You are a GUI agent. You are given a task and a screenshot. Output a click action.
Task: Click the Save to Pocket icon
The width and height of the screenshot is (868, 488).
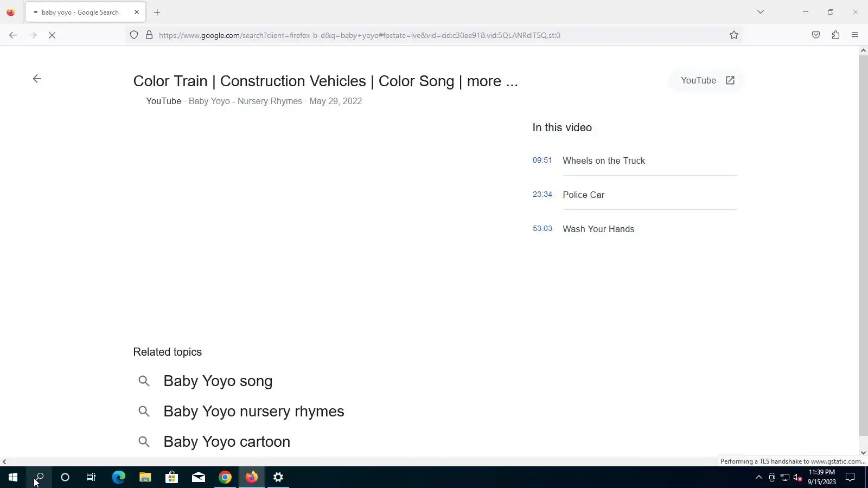(816, 35)
